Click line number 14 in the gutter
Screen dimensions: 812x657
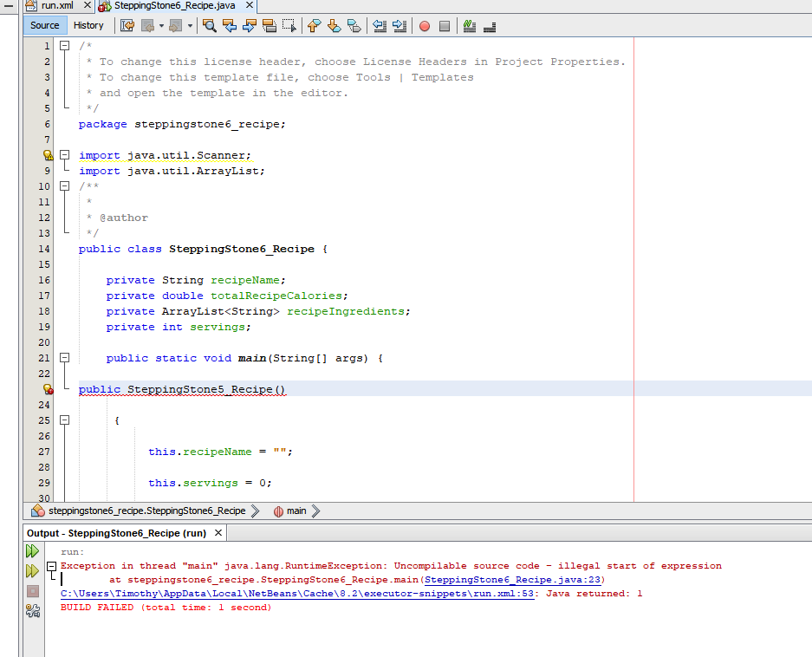click(44, 249)
